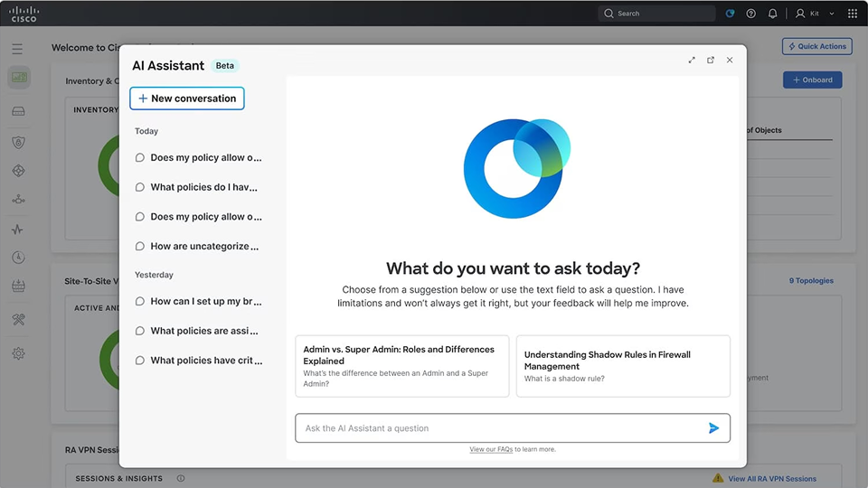Open the settings gear sidebar icon

coord(18,353)
